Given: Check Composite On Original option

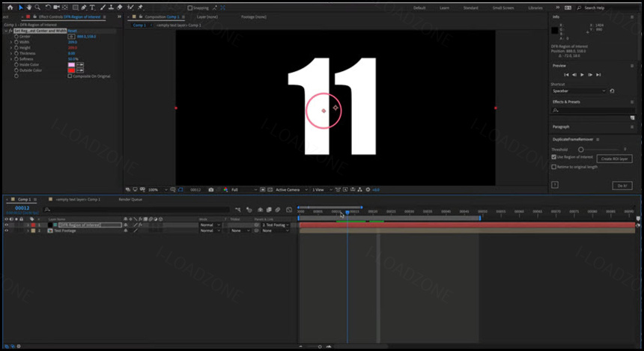Looking at the screenshot, I should (x=70, y=76).
